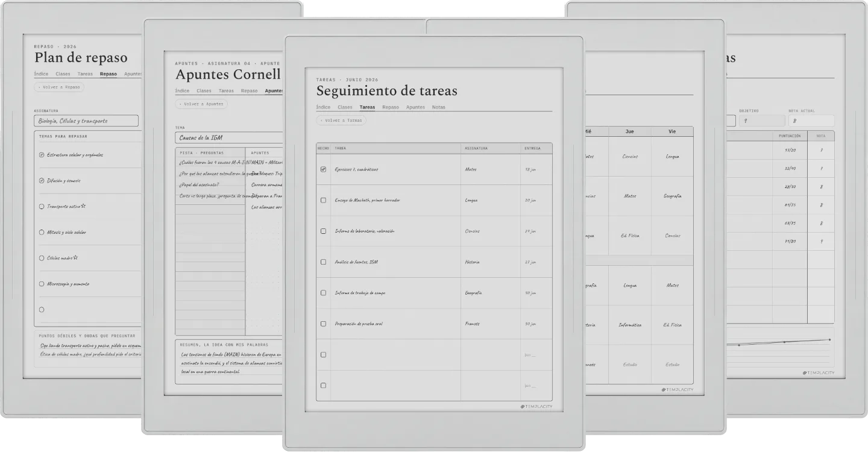
Task: Uncheck the 'Ejercicios 7, cuadráticas' task checkbox
Action: [323, 169]
